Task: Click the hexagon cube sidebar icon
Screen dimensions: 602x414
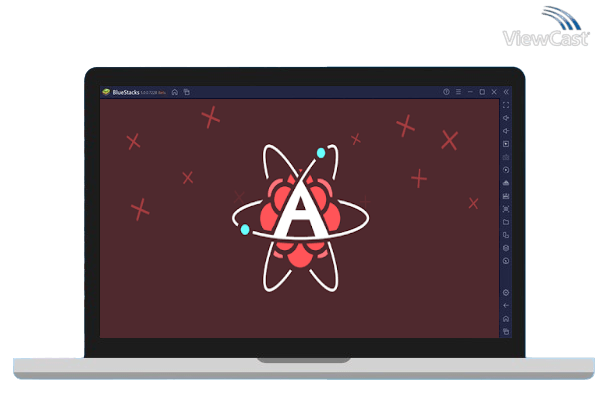Action: (506, 248)
